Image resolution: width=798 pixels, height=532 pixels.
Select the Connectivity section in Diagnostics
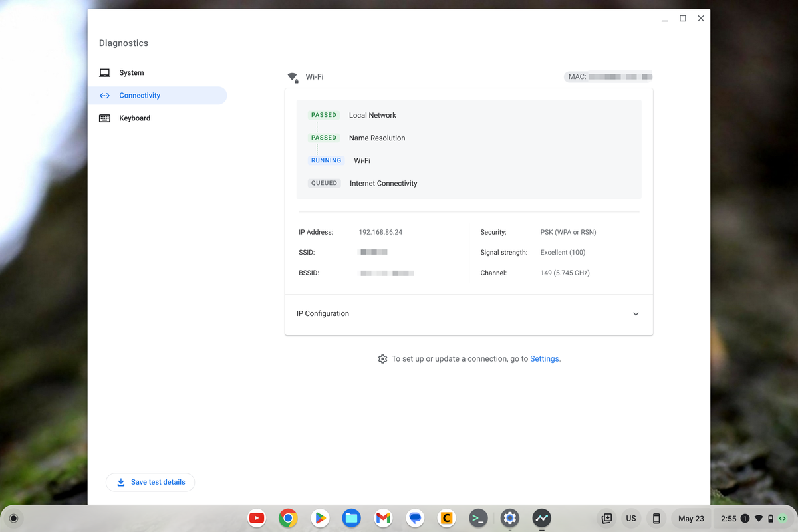tap(140, 95)
